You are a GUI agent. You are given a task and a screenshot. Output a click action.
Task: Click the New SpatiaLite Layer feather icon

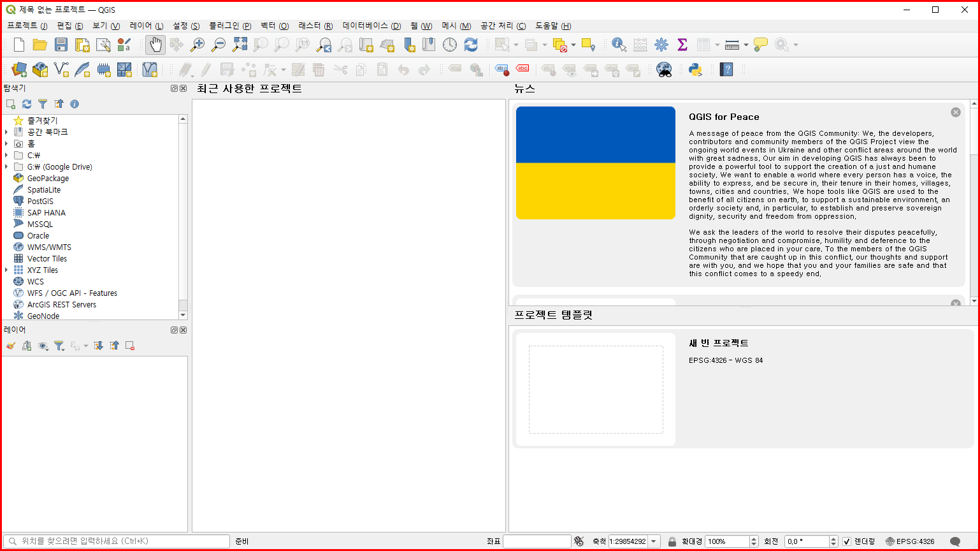[82, 69]
